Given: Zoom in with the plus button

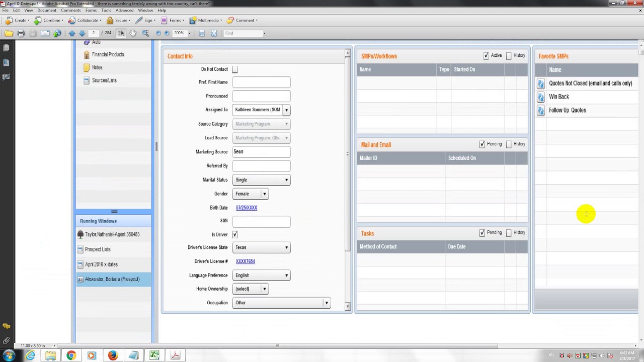Looking at the screenshot, I should [x=167, y=33].
